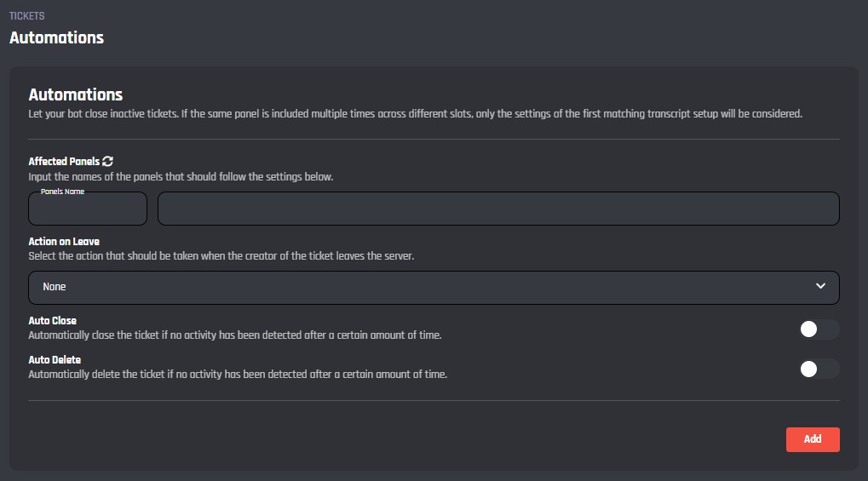This screenshot has width=868, height=481.
Task: Enable the Auto Close toggle
Action: pyautogui.click(x=819, y=329)
